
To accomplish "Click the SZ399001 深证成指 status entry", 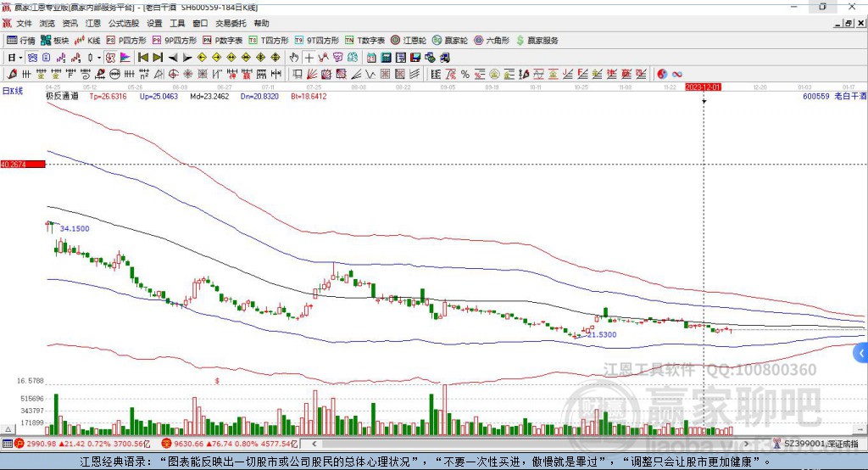I will click(816, 444).
